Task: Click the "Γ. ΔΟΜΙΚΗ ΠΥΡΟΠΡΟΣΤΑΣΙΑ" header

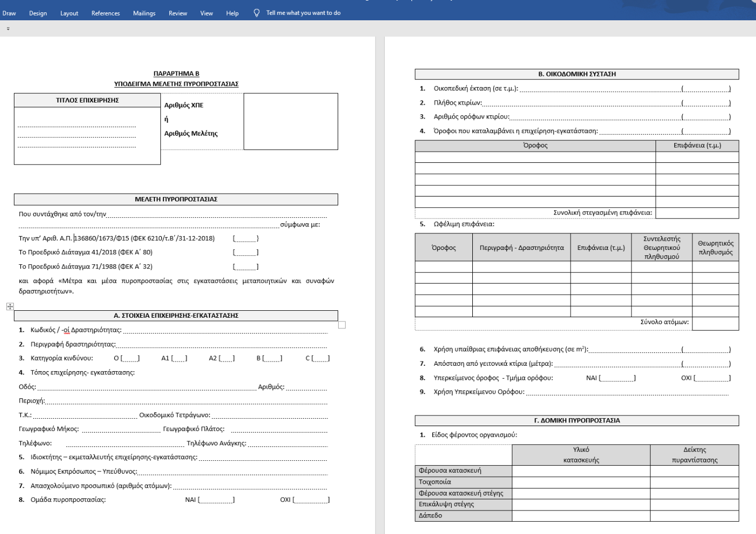Action: (577, 421)
